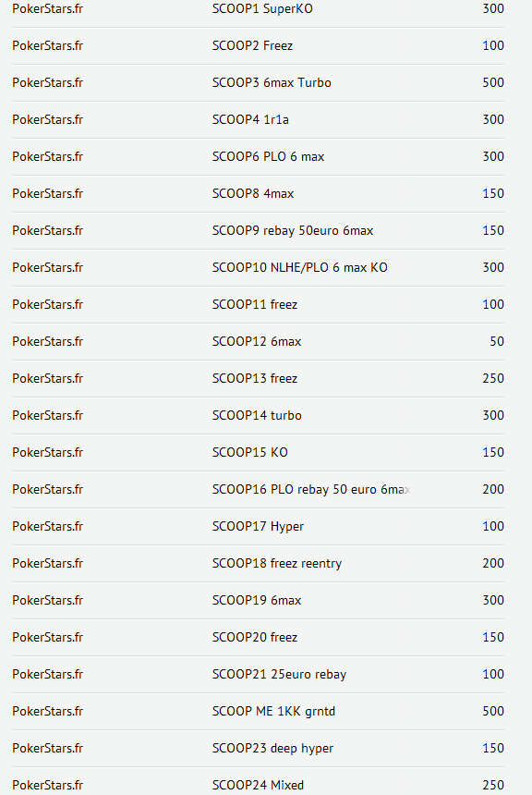This screenshot has width=532, height=795.
Task: Click the 250 value beside SCOOP13 freez
Action: tap(493, 379)
